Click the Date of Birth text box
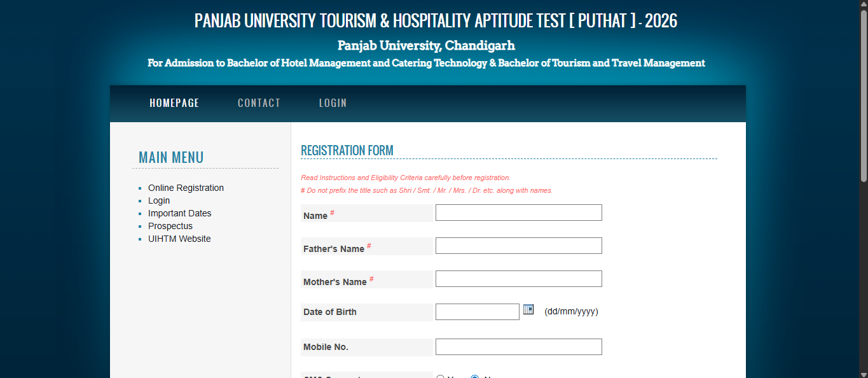Screen dimensions: 868x378 pyautogui.click(x=477, y=312)
